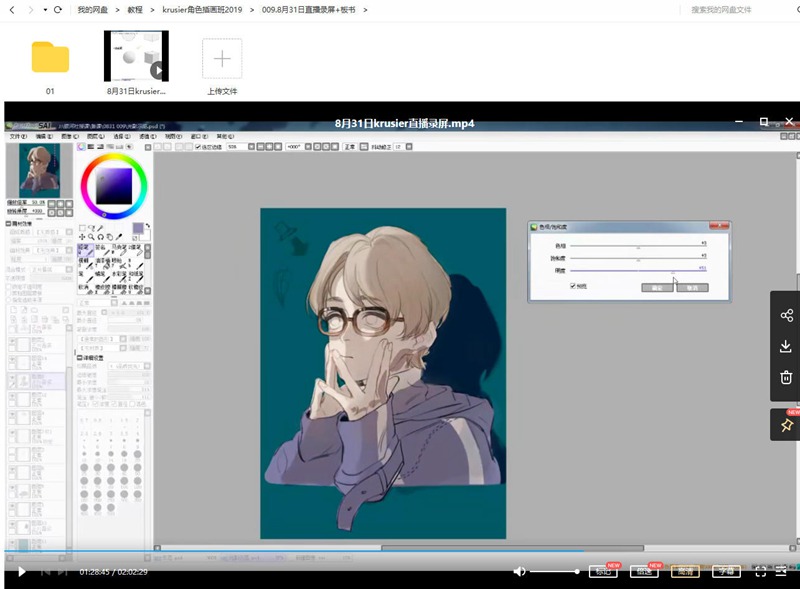Click the saturation slider in the dialog
This screenshot has height=589, width=800.
point(638,258)
